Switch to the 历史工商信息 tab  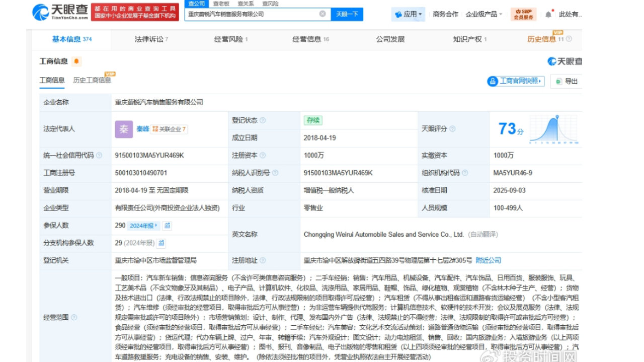click(x=92, y=80)
